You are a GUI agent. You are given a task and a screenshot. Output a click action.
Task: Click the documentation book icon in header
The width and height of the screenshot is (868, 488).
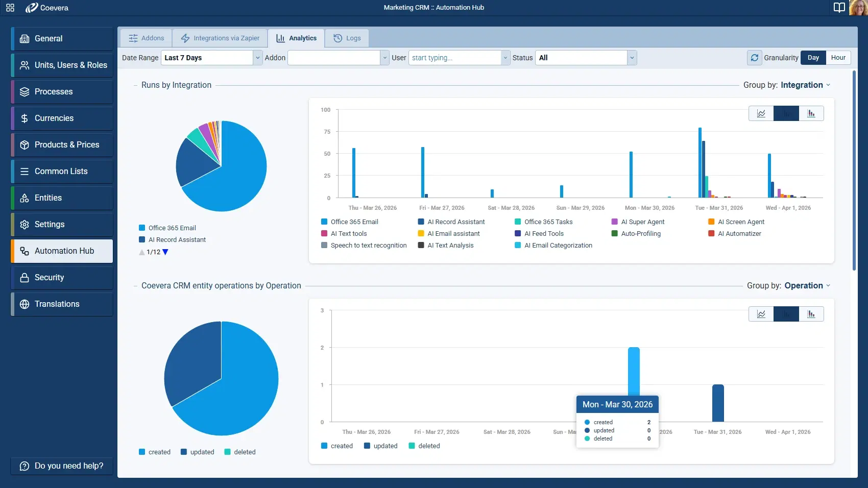839,8
